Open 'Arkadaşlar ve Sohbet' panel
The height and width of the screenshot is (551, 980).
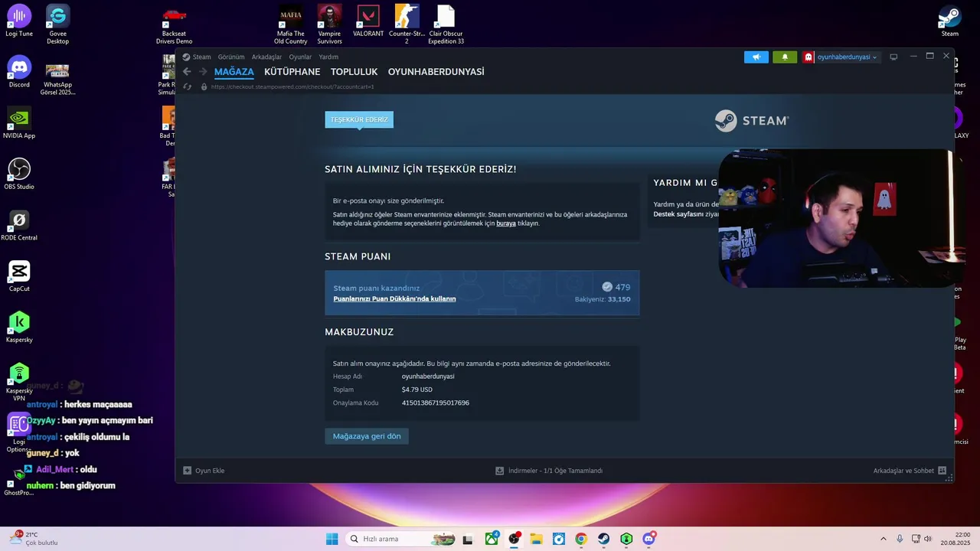point(910,471)
